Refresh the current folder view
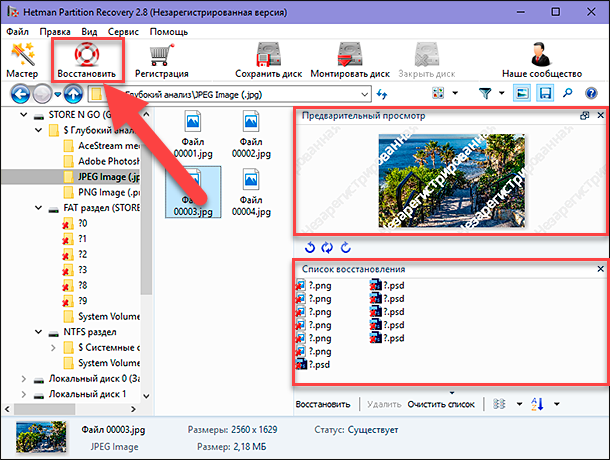610x460 pixels. 382,94
